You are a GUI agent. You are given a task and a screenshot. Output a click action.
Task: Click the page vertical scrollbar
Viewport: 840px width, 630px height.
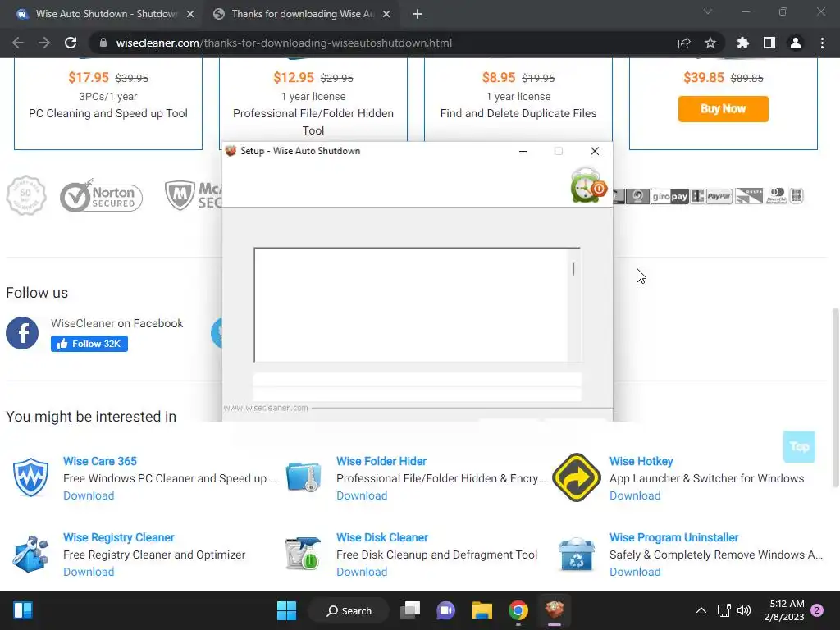[835, 398]
